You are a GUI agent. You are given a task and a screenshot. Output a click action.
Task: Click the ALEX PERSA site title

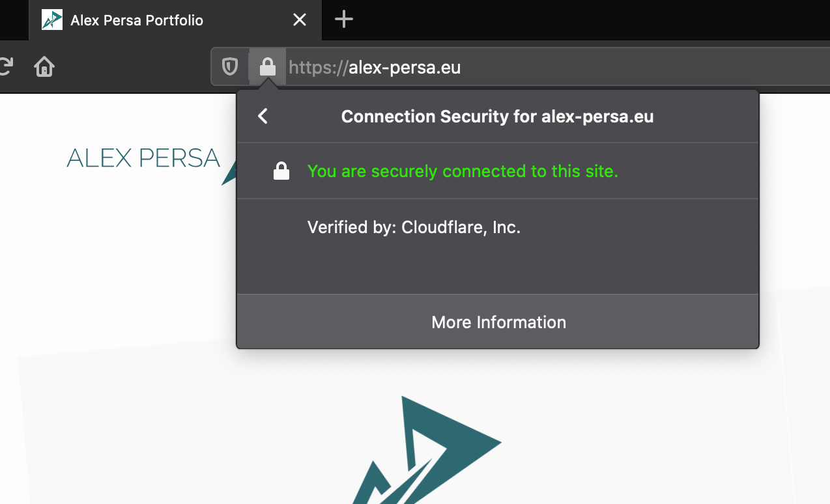pyautogui.click(x=143, y=158)
